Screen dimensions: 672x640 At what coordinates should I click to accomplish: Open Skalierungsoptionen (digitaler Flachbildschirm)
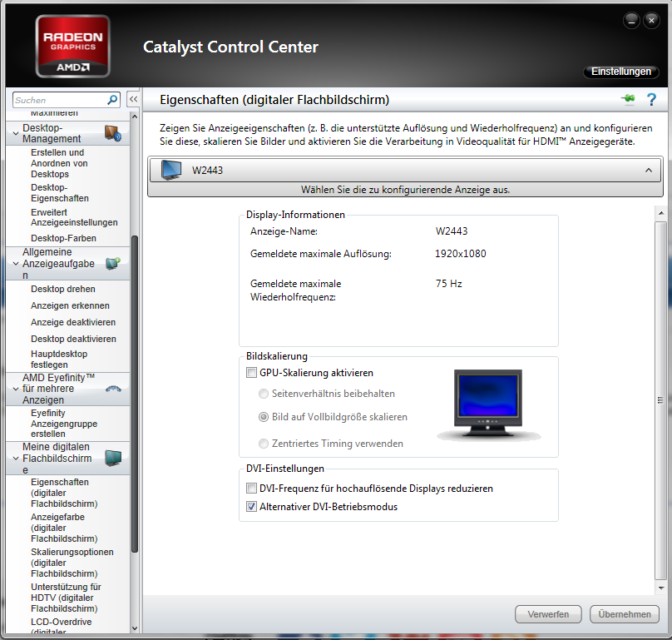coord(72,563)
